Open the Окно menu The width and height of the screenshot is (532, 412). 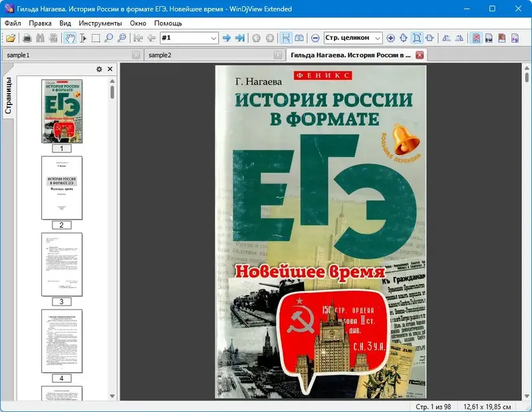point(138,23)
